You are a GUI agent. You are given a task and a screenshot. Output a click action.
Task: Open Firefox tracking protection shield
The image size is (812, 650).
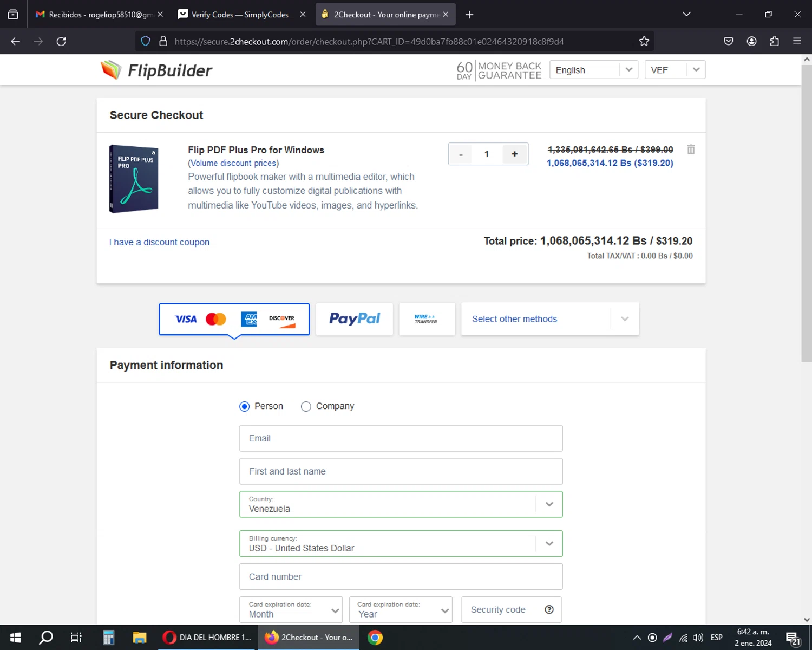[145, 41]
